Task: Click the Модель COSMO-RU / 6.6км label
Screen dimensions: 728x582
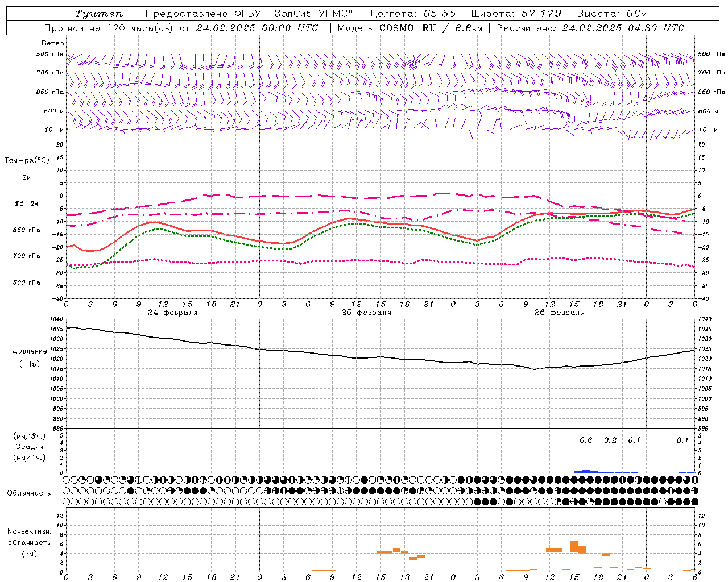Action: [x=409, y=28]
